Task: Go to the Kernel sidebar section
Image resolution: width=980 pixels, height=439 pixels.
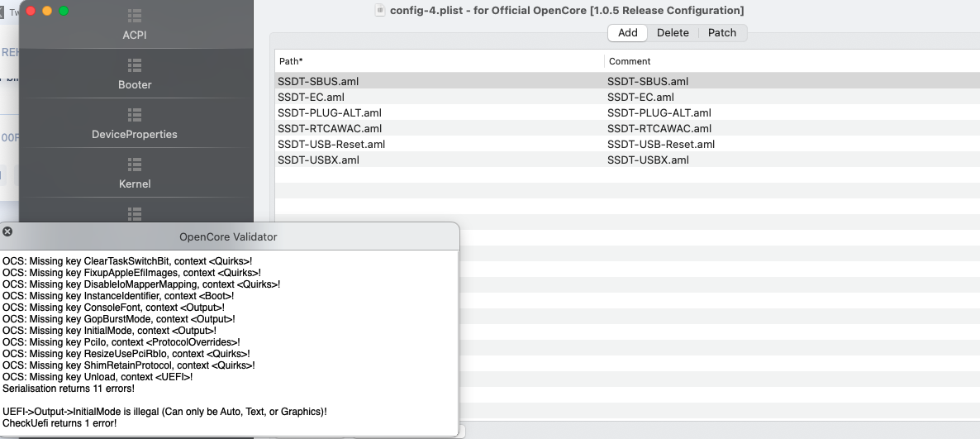Action: (135, 173)
